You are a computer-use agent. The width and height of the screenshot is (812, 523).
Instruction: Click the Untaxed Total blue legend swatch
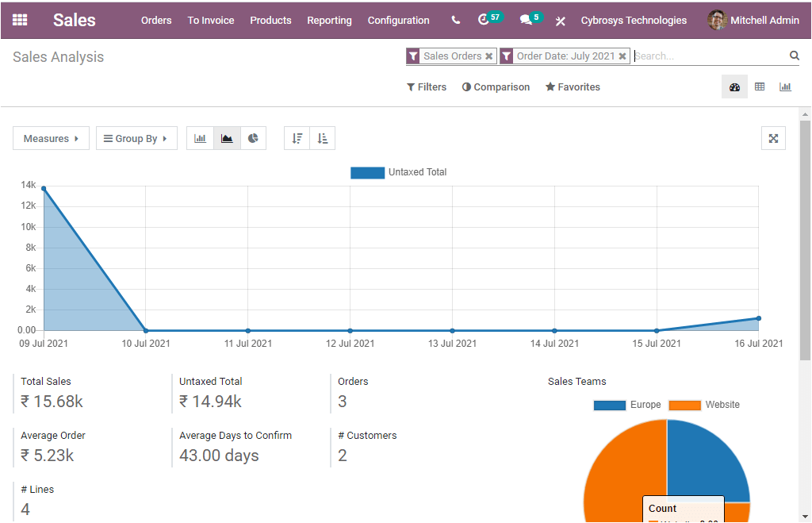(367, 172)
